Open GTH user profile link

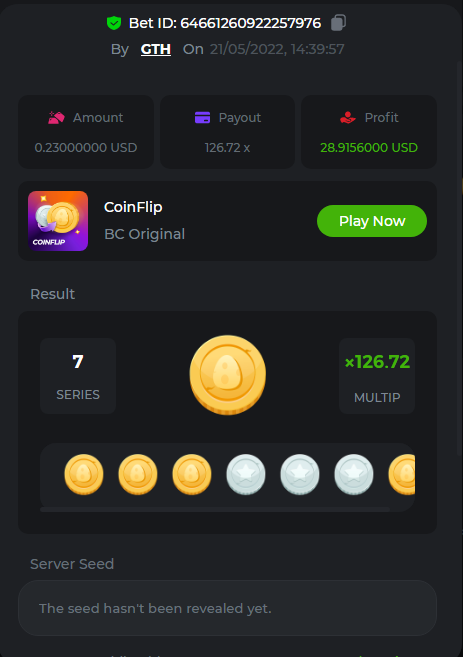[x=155, y=49]
